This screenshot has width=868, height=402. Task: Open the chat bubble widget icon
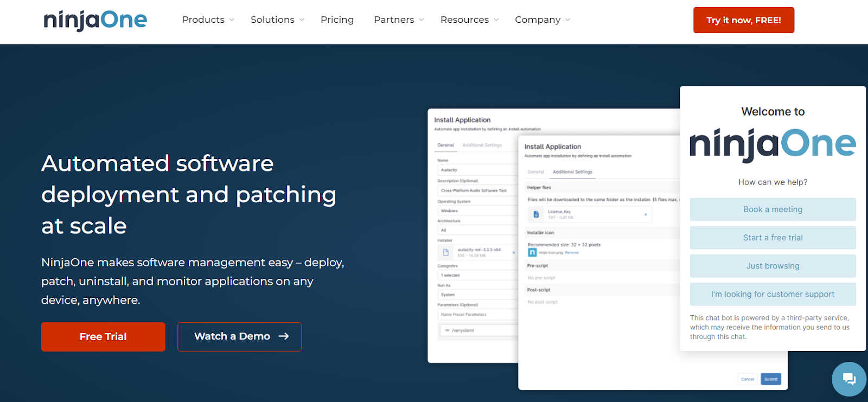[849, 379]
